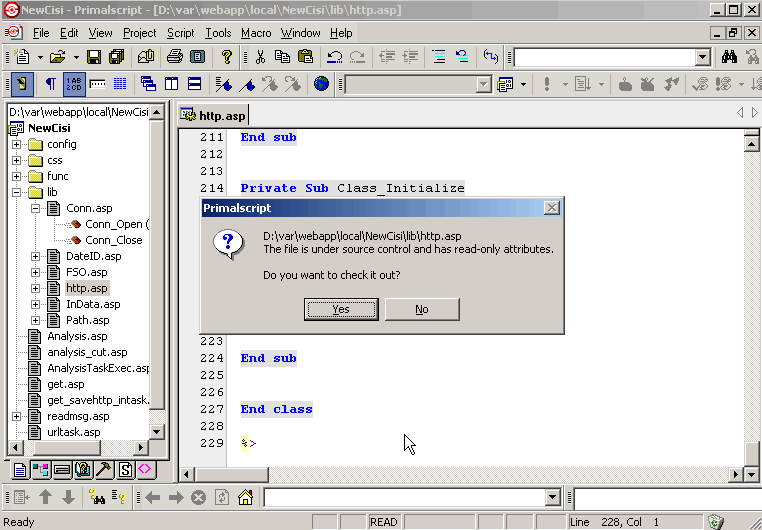Click the Tile windows horizontally icon
The height and width of the screenshot is (530, 762).
(194, 84)
